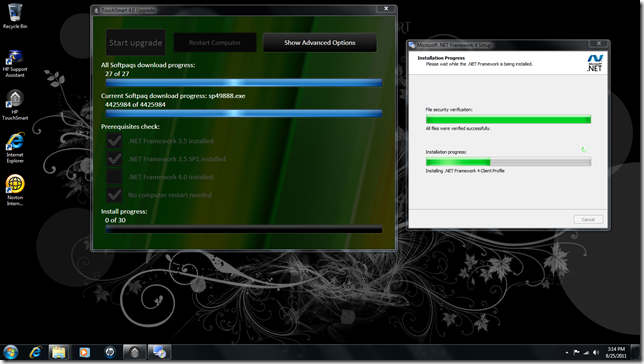Screen dimensions: 644x364
Task: Select the Norton Internet desktop shortcut
Action: pyautogui.click(x=15, y=190)
